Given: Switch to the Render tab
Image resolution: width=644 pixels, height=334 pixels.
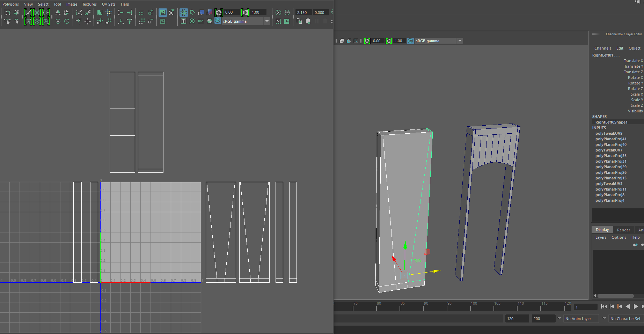Looking at the screenshot, I should click(x=624, y=229).
